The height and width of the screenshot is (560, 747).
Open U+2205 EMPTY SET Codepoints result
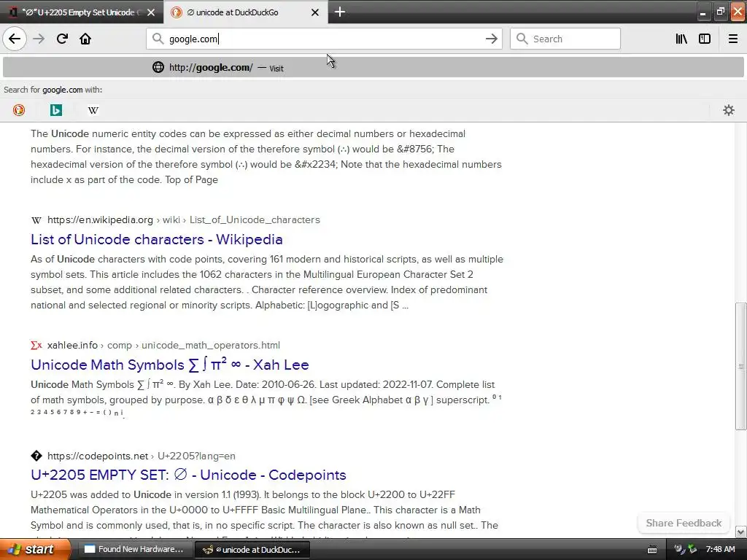pos(188,475)
